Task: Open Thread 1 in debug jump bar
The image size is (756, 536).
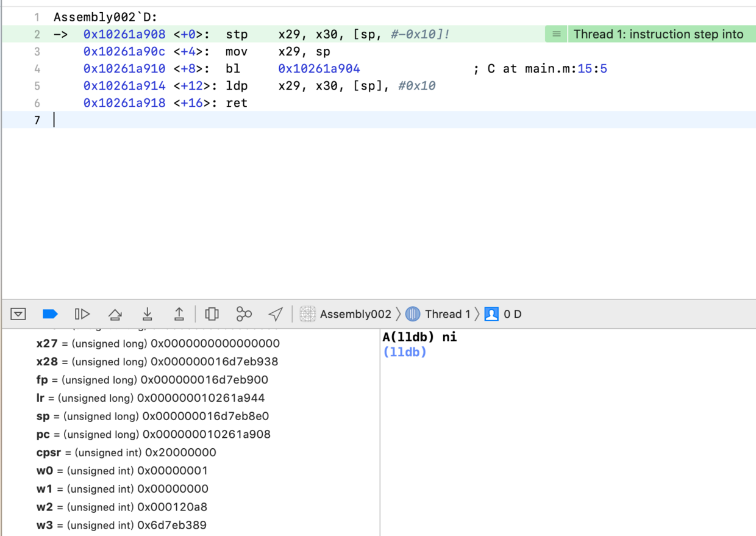Action: pyautogui.click(x=438, y=314)
